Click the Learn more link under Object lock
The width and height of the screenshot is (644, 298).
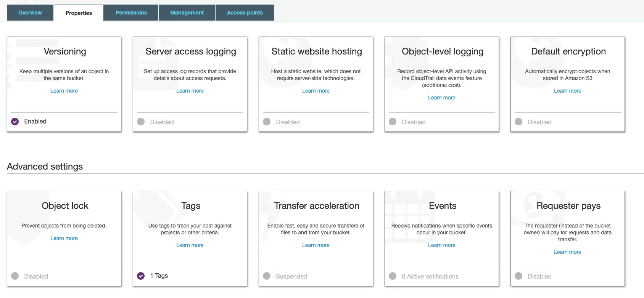(64, 238)
